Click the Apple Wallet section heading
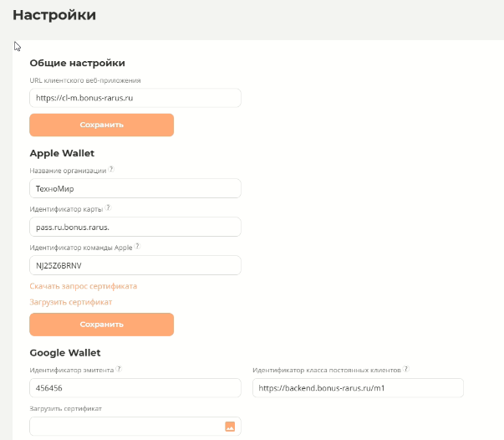Screen dimensions: 504x440 [62, 153]
